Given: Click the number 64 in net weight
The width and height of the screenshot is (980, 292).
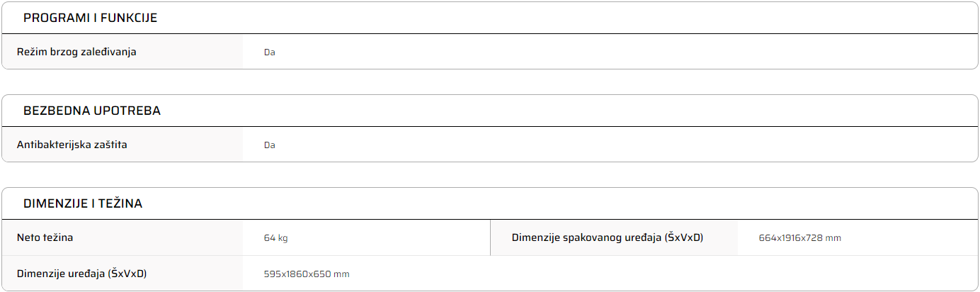Looking at the screenshot, I should 269,238.
